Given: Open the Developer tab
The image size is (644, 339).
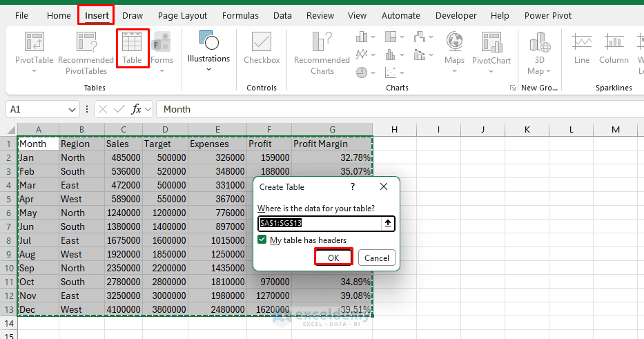Looking at the screenshot, I should coord(456,16).
